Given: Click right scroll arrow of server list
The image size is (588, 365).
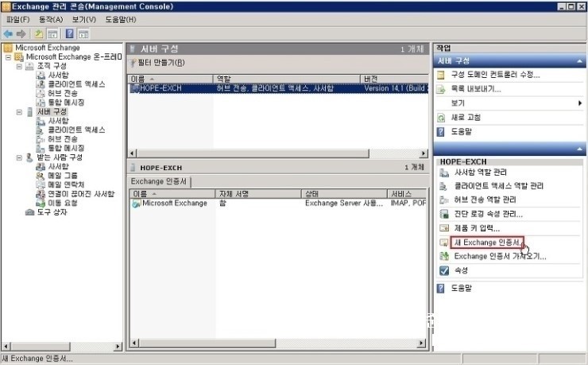Looking at the screenshot, I should tap(424, 153).
